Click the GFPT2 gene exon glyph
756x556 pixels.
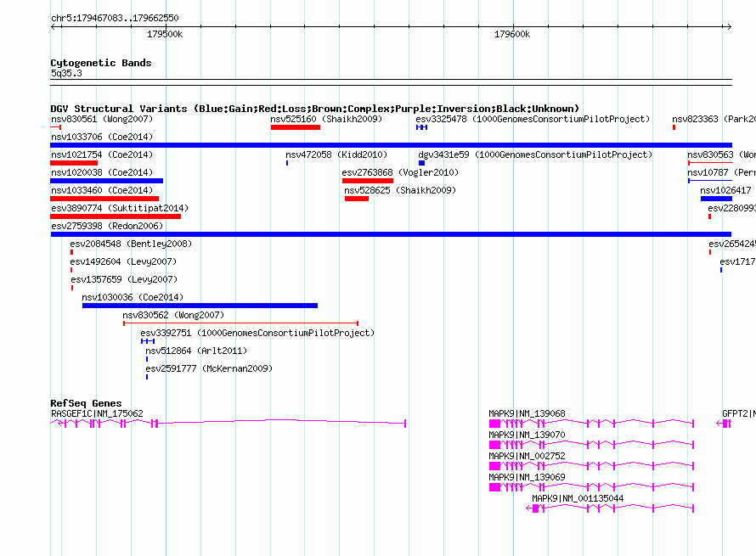pos(725,424)
